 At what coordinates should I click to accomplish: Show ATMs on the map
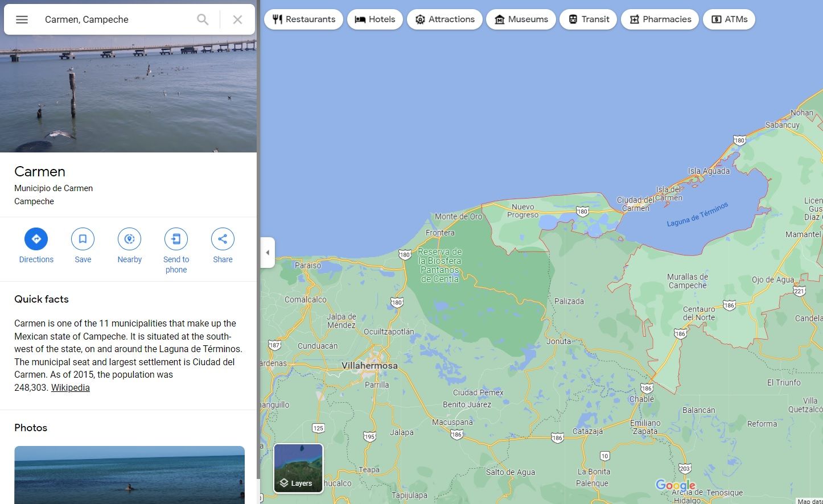729,19
